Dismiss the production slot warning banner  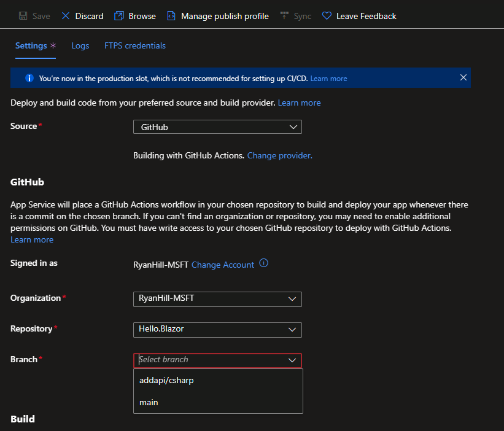463,77
